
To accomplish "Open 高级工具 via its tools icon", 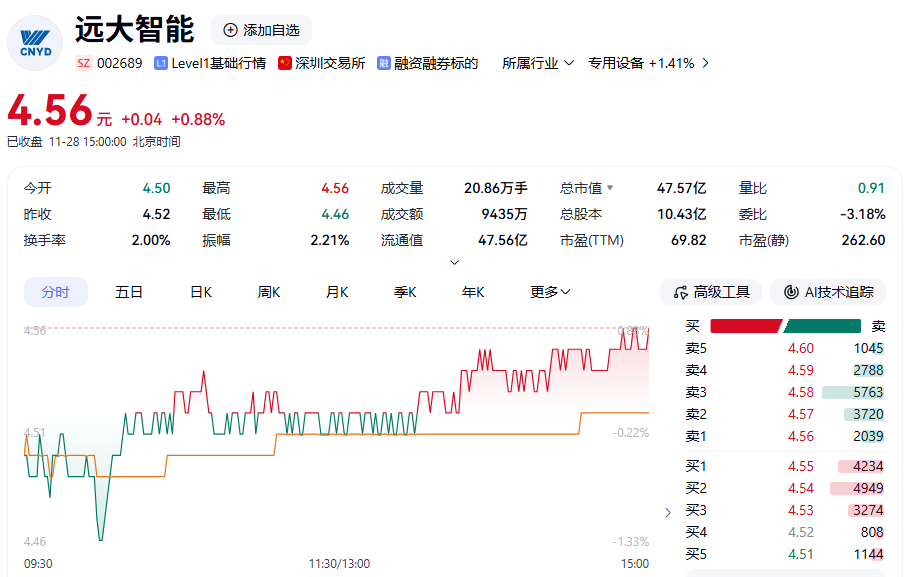I will (x=681, y=292).
